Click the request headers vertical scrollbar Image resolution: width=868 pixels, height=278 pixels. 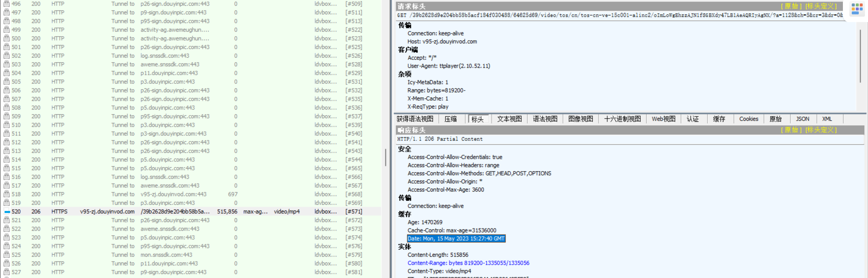pos(860,56)
